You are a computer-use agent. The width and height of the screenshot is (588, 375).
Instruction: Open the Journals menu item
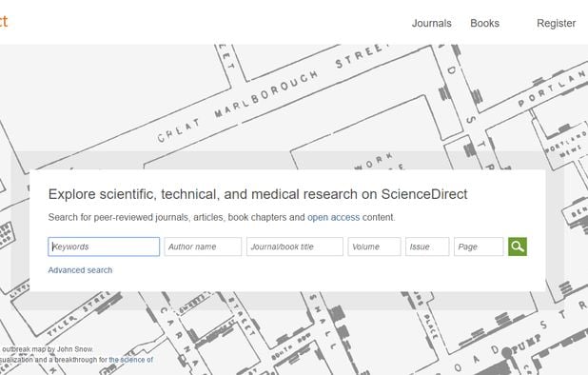point(432,23)
